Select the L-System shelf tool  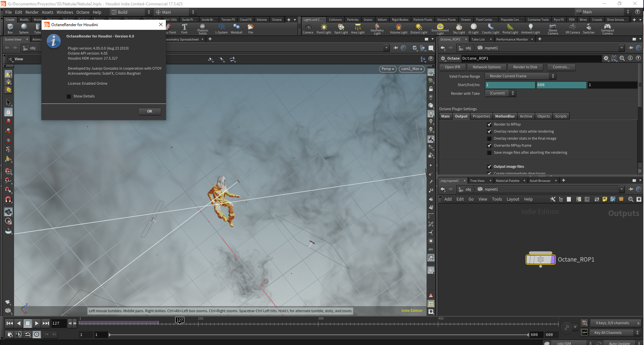[x=221, y=28]
